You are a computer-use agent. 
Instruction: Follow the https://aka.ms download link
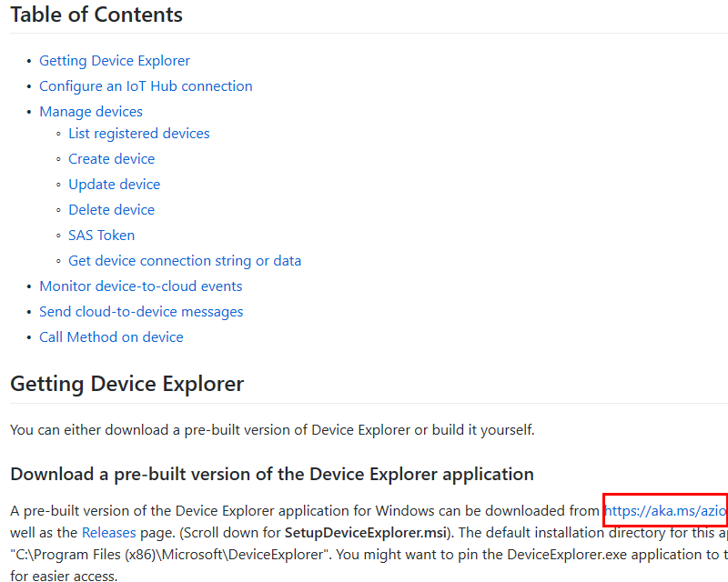coord(666,511)
